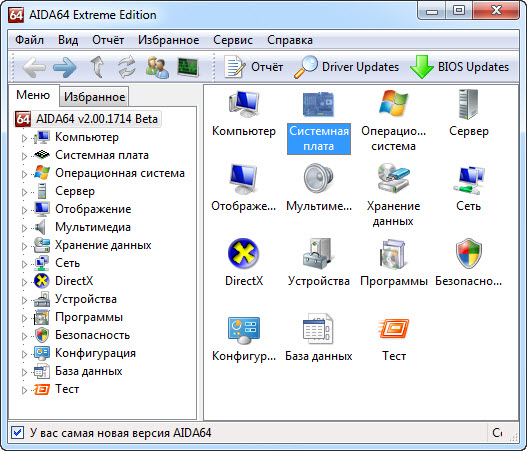Go up one level with Up arrow
Image resolution: width=527 pixels, height=451 pixels.
(97, 67)
